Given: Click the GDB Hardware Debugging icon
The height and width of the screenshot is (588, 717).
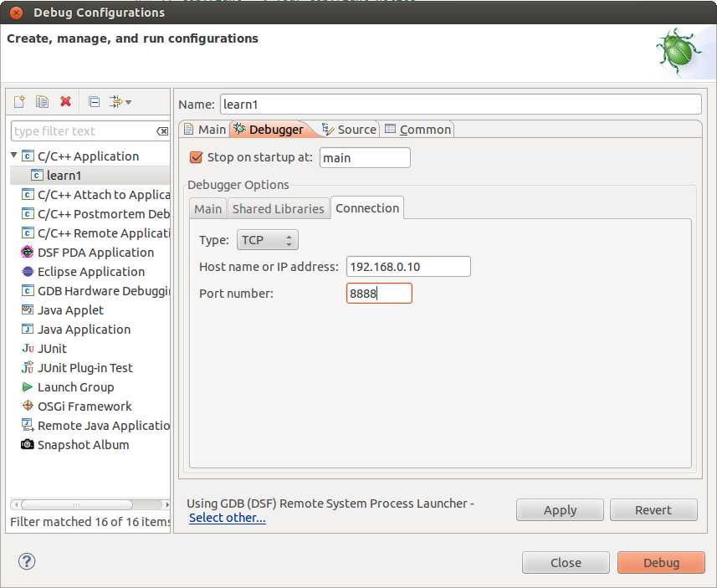Looking at the screenshot, I should tap(28, 290).
